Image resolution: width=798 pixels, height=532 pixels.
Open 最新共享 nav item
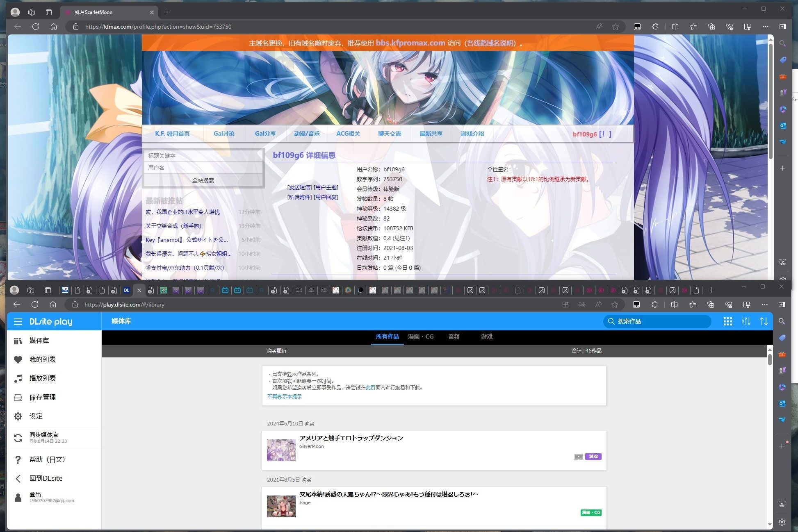(431, 134)
